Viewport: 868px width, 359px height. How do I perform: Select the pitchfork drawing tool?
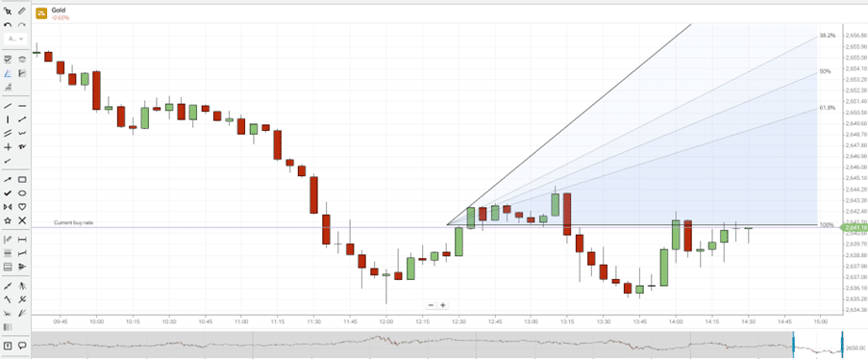point(22,299)
